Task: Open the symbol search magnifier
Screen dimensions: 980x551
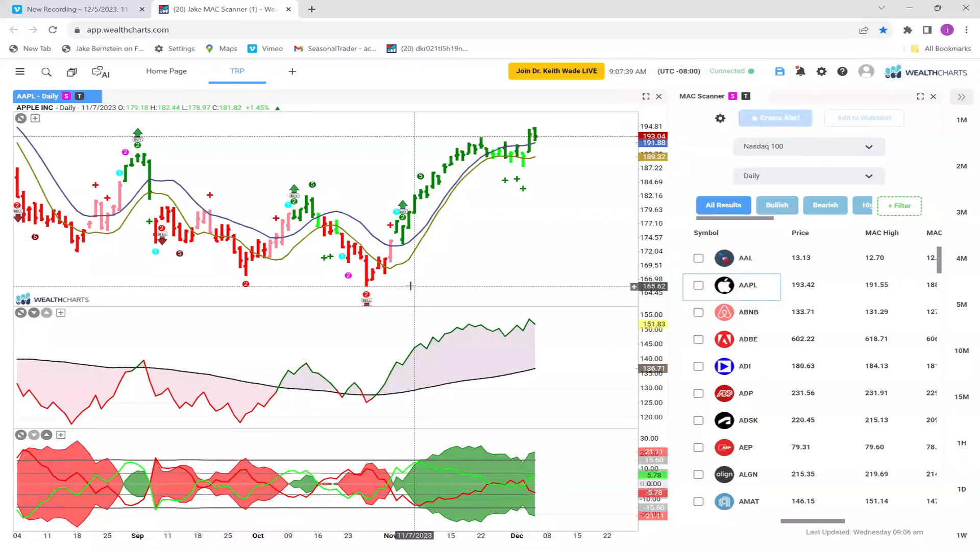Action: tap(46, 72)
